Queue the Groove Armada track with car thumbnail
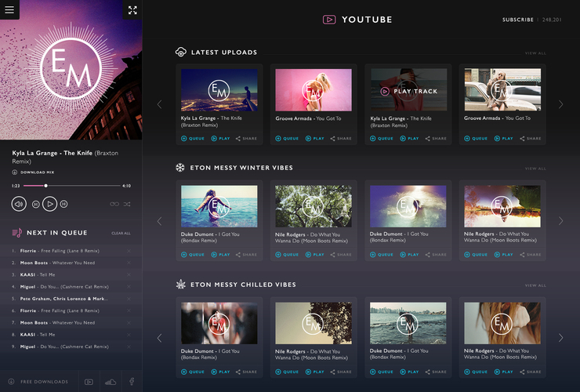The height and width of the screenshot is (392, 580). (476, 139)
